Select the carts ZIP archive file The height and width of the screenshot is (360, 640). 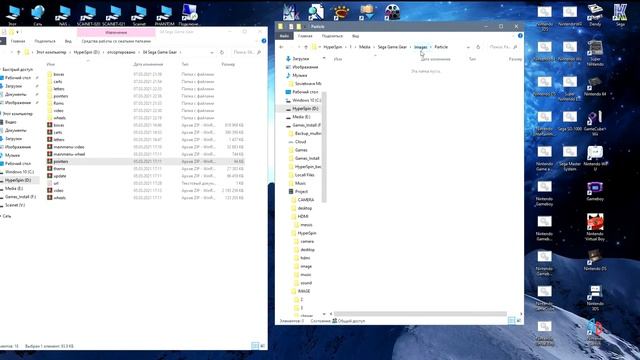[x=145, y=132]
